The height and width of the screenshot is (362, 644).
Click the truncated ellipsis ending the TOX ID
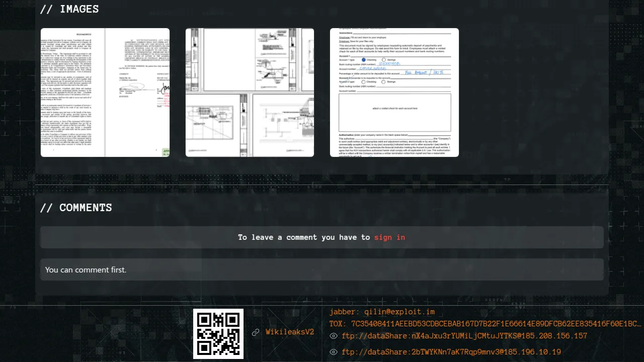[637, 324]
